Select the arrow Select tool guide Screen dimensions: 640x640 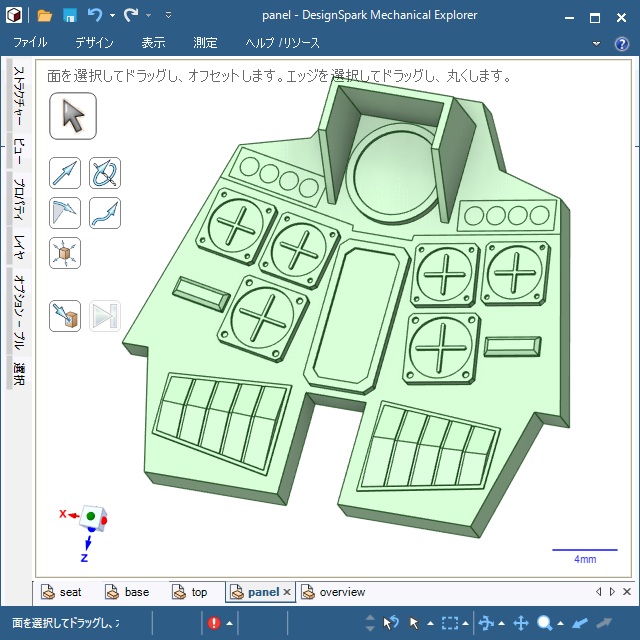pos(73,117)
